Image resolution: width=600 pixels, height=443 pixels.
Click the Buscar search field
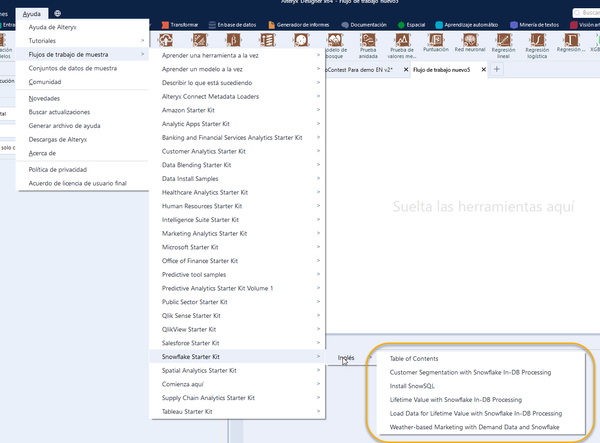point(587,13)
